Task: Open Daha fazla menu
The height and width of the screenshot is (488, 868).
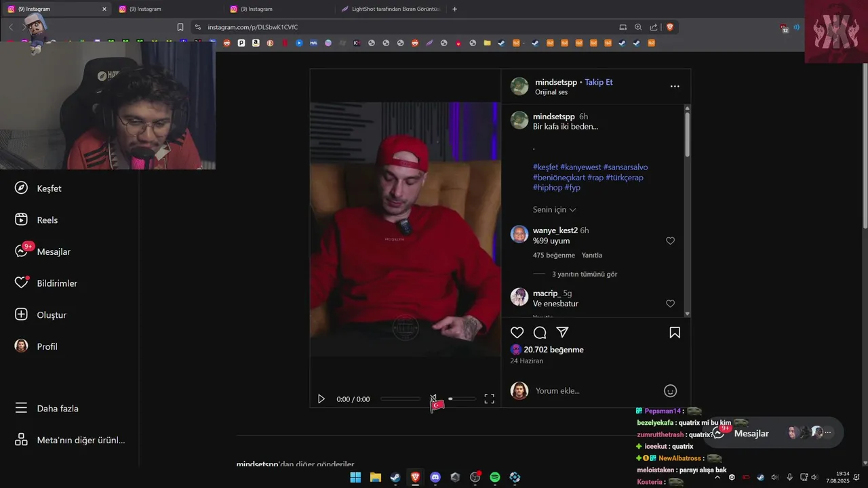Action: click(47, 409)
